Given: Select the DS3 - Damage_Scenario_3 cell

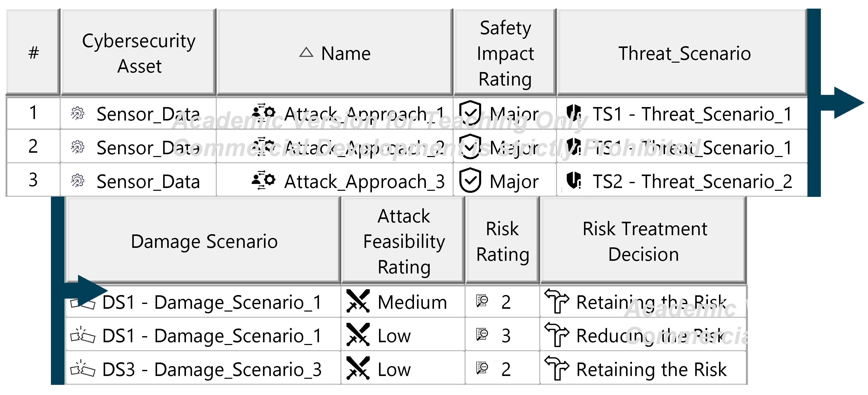Looking at the screenshot, I should pyautogui.click(x=212, y=369).
